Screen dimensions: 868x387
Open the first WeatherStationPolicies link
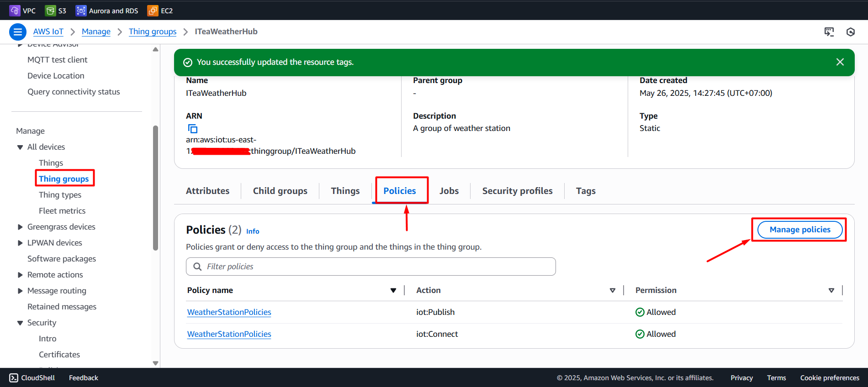tap(229, 312)
